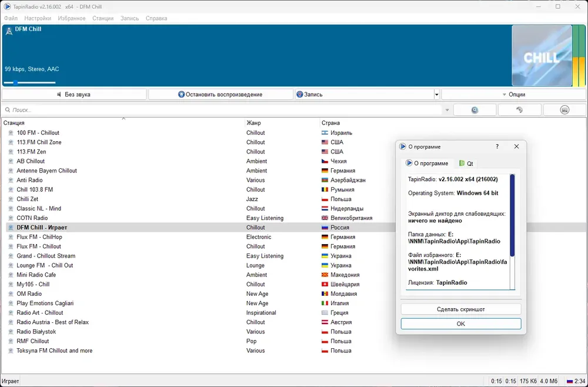Click the Israel flag in 100 FM row
588x387 pixels.
pos(325,133)
